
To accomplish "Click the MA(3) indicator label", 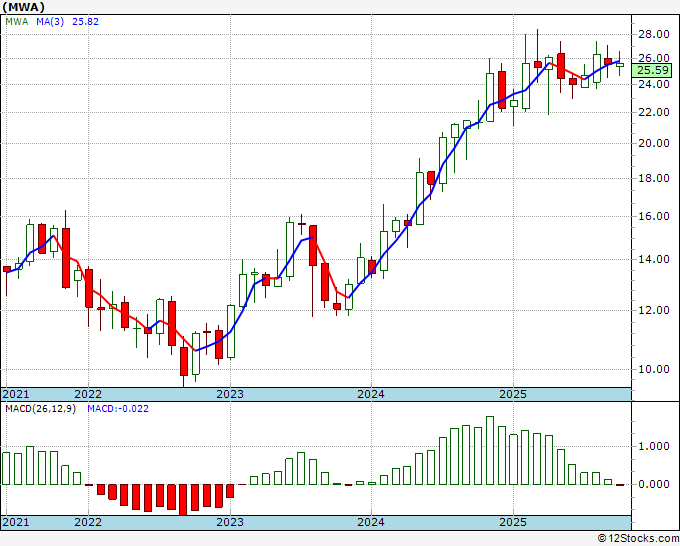I will 50,21.
